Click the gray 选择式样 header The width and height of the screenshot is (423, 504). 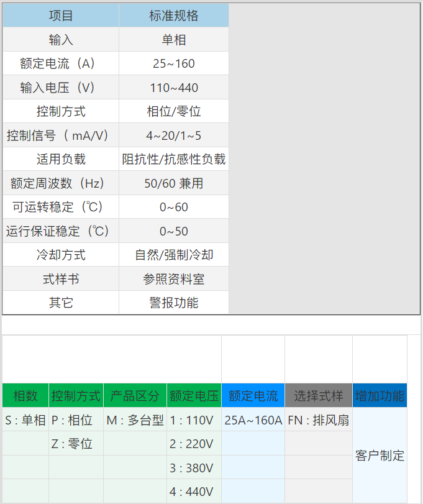click(319, 396)
